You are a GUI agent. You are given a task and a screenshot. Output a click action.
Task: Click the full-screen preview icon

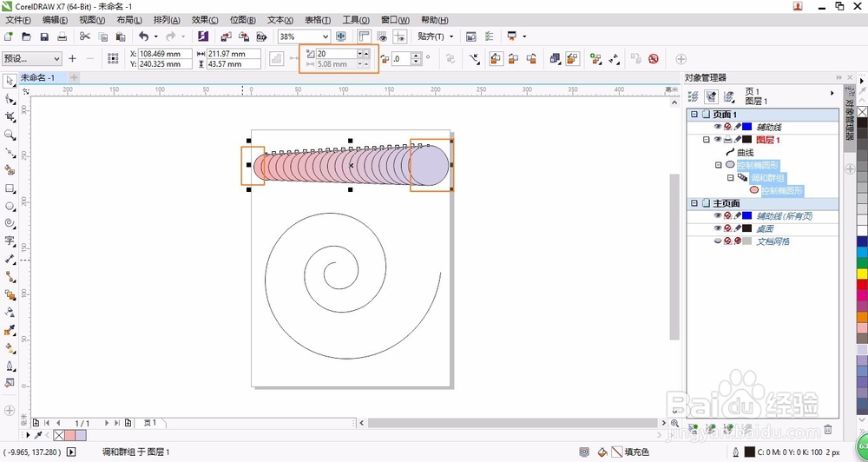pos(341,36)
